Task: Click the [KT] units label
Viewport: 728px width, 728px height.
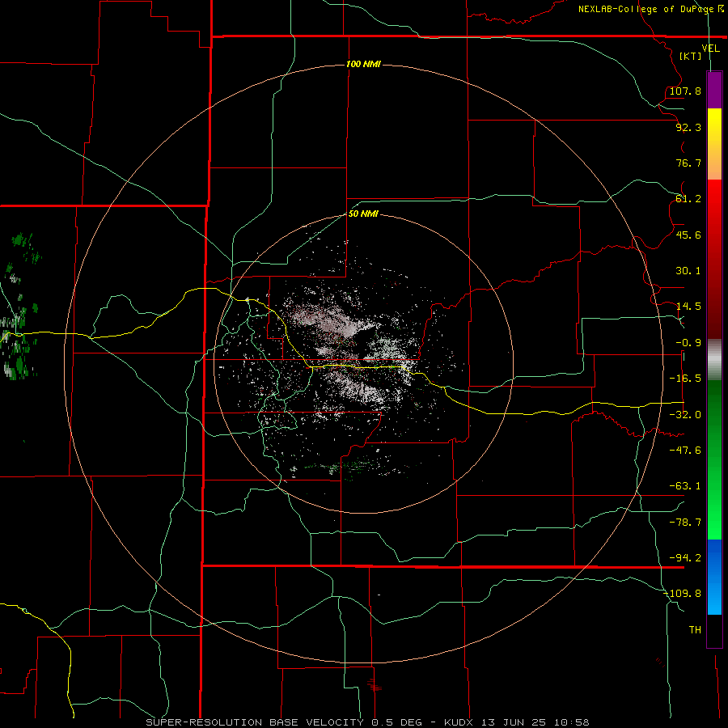Action: pos(691,56)
